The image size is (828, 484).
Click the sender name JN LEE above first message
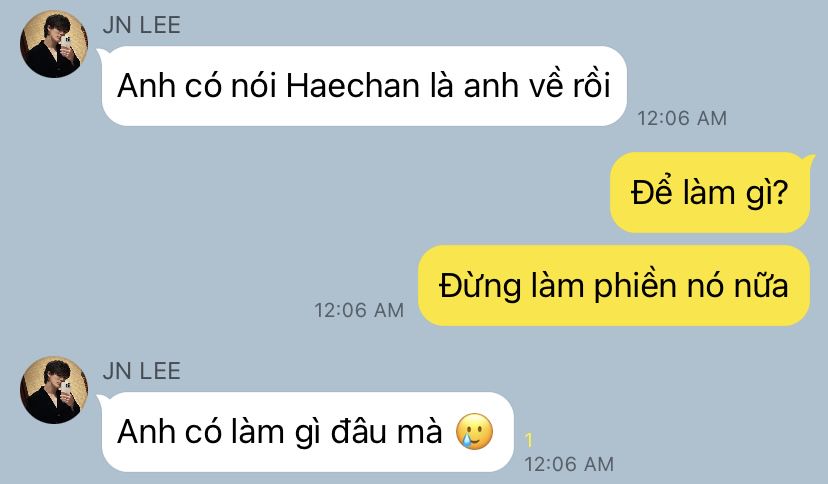point(142,25)
